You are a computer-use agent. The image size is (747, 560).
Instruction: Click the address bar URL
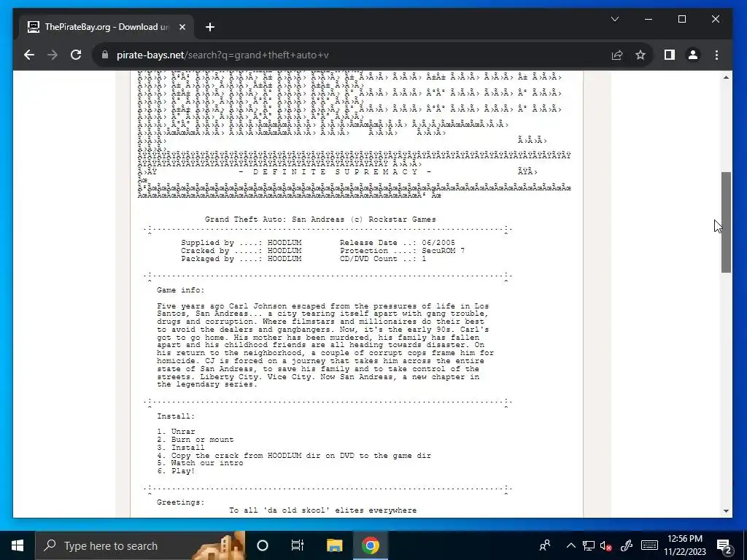click(x=222, y=55)
